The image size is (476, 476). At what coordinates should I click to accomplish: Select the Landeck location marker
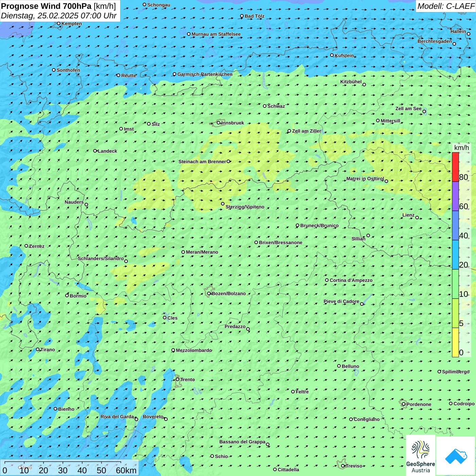(95, 151)
